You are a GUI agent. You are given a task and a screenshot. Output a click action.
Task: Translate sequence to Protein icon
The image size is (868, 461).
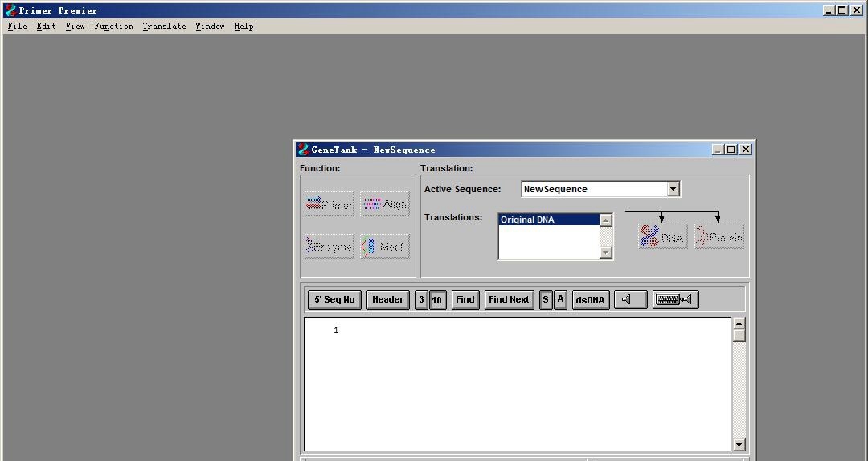click(x=719, y=237)
